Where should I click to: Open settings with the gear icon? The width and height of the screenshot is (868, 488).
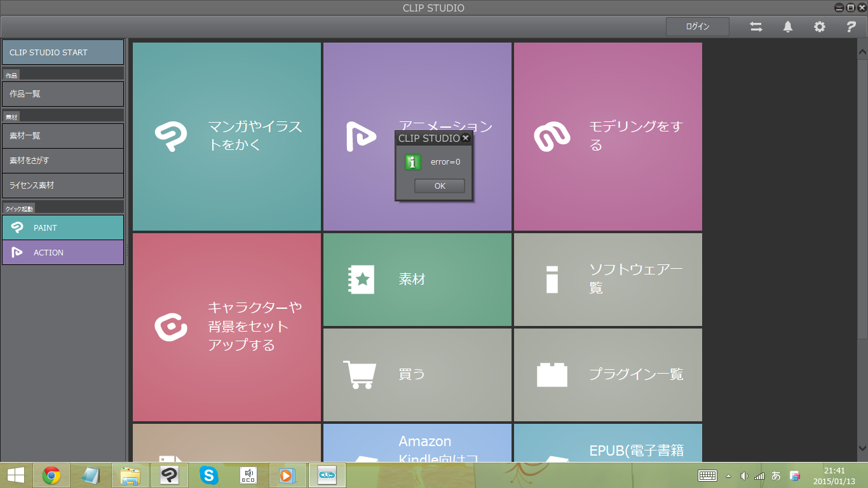[820, 27]
